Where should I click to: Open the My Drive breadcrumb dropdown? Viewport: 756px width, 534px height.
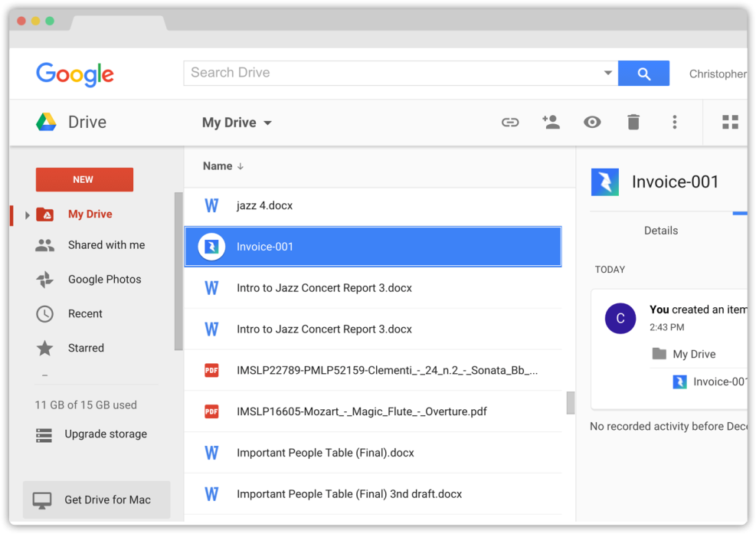click(x=267, y=123)
